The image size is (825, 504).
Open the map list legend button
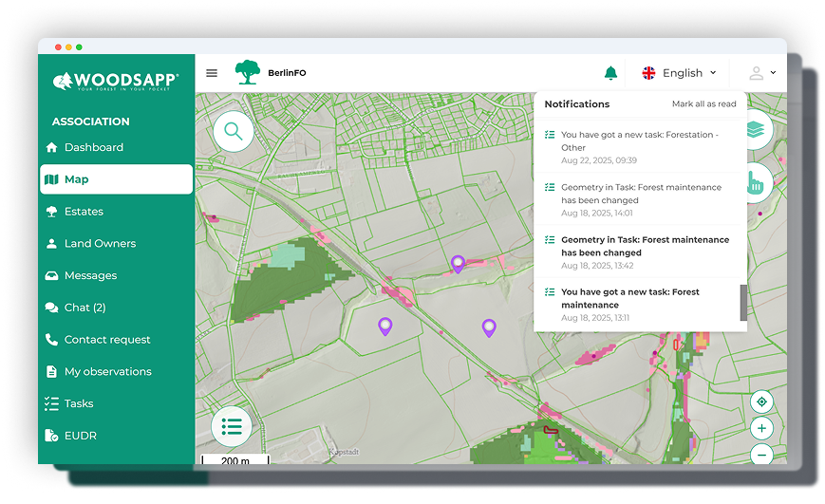[232, 426]
